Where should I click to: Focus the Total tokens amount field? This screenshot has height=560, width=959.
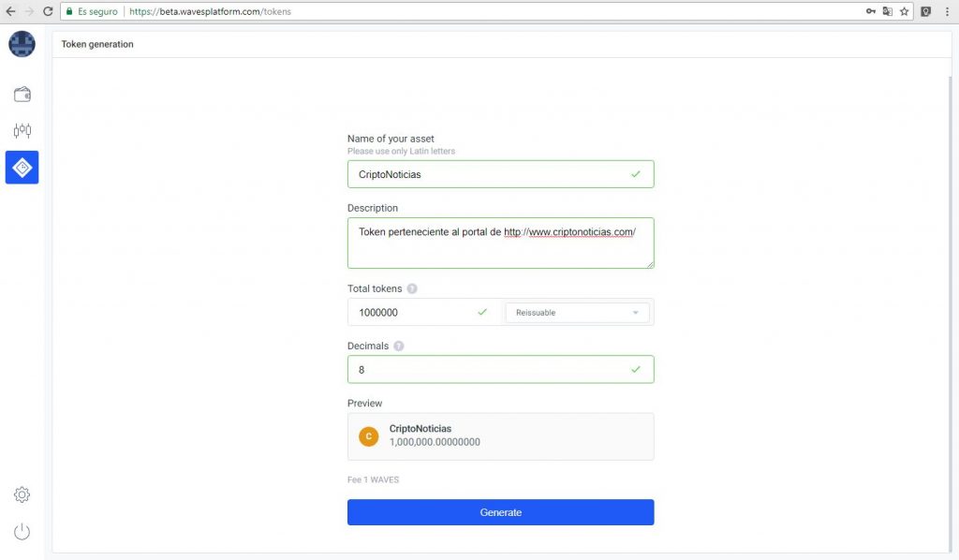[x=417, y=313]
